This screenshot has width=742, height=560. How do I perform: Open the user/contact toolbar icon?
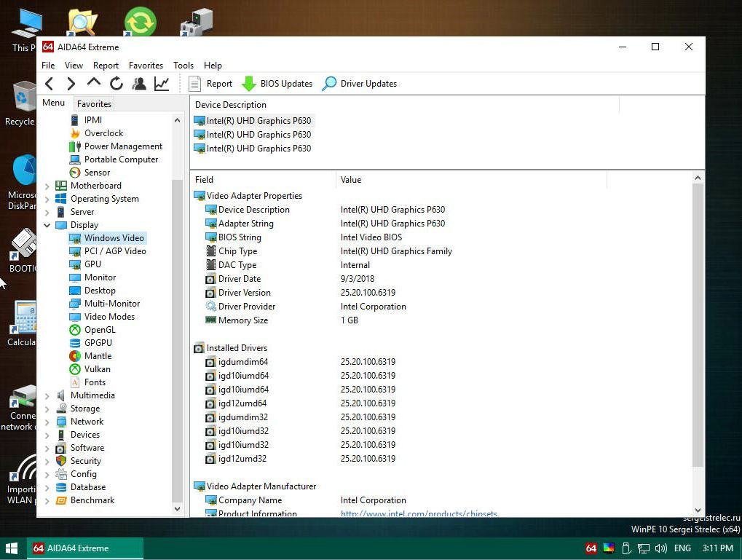coord(139,84)
